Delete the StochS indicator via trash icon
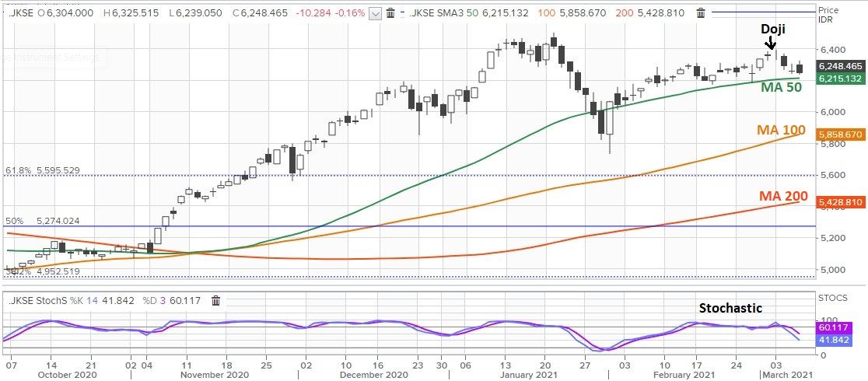This screenshot has height=381, width=868. (x=216, y=301)
